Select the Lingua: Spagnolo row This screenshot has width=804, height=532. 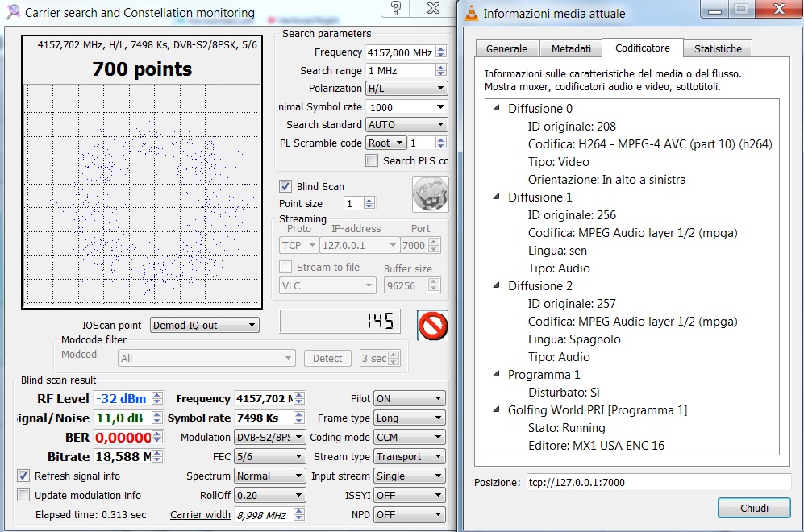574,339
